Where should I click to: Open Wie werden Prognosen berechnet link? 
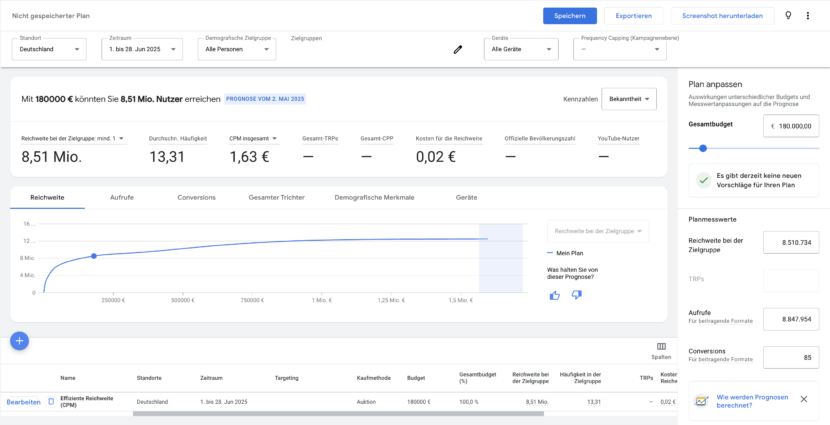click(x=752, y=401)
